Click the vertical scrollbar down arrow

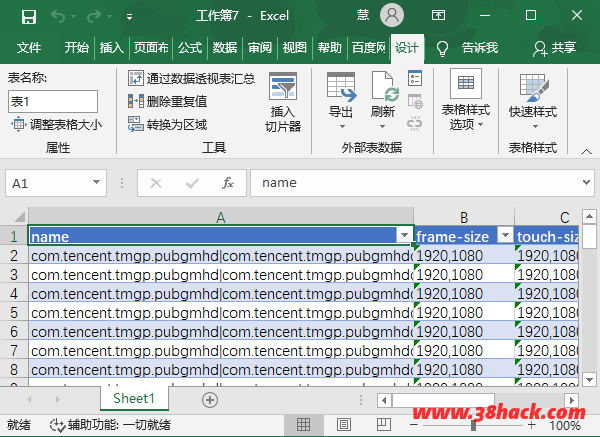[x=589, y=380]
